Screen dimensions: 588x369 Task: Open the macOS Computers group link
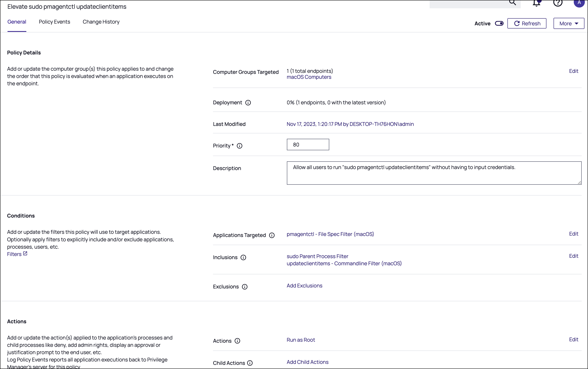tap(309, 77)
